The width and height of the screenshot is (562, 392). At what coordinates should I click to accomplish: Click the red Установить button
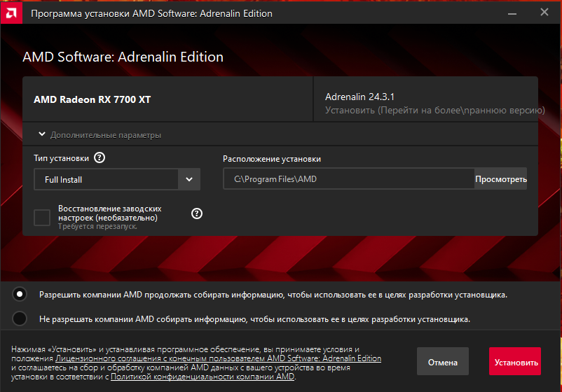coord(515,362)
